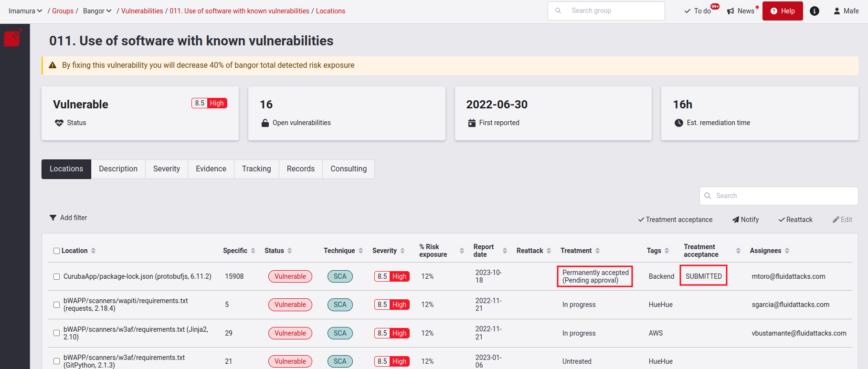Viewport: 868px width, 369px height.
Task: Click the Reattack button
Action: [795, 220]
